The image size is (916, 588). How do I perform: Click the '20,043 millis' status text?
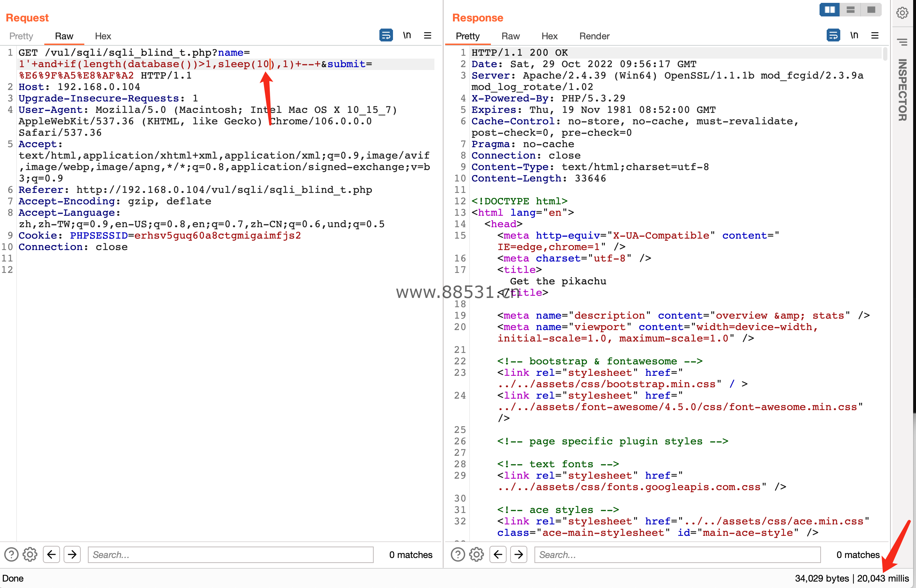click(x=883, y=578)
